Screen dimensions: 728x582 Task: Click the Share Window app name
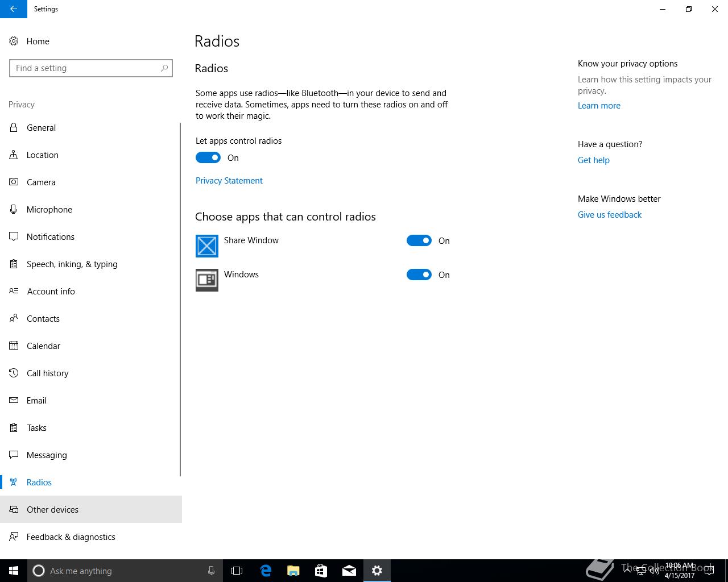click(251, 240)
